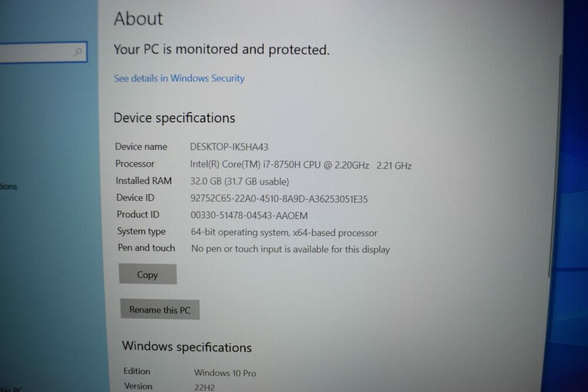Select the 'this PC' sidebar item at bottom

11,389
